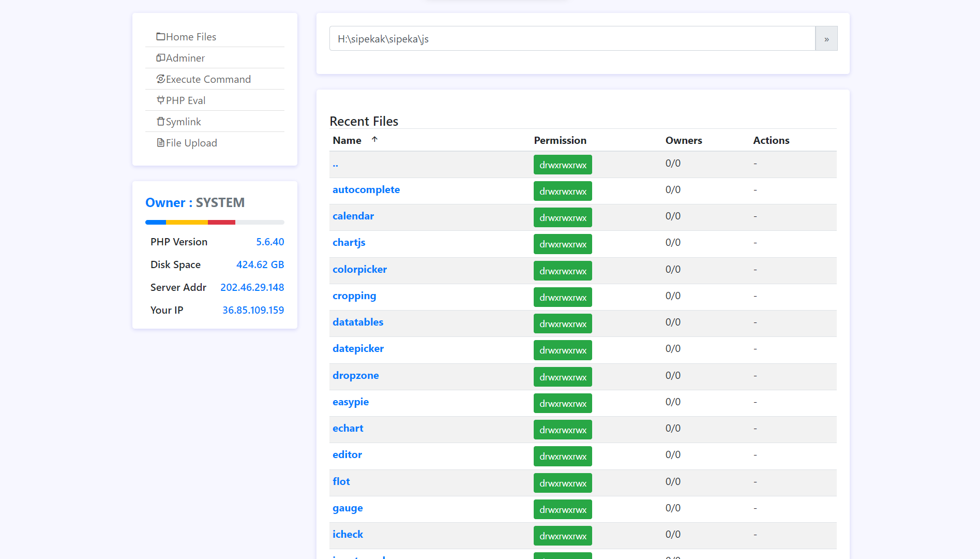Viewport: 980px width, 559px height.
Task: Click the server address 202.46.29.148
Action: click(x=252, y=287)
